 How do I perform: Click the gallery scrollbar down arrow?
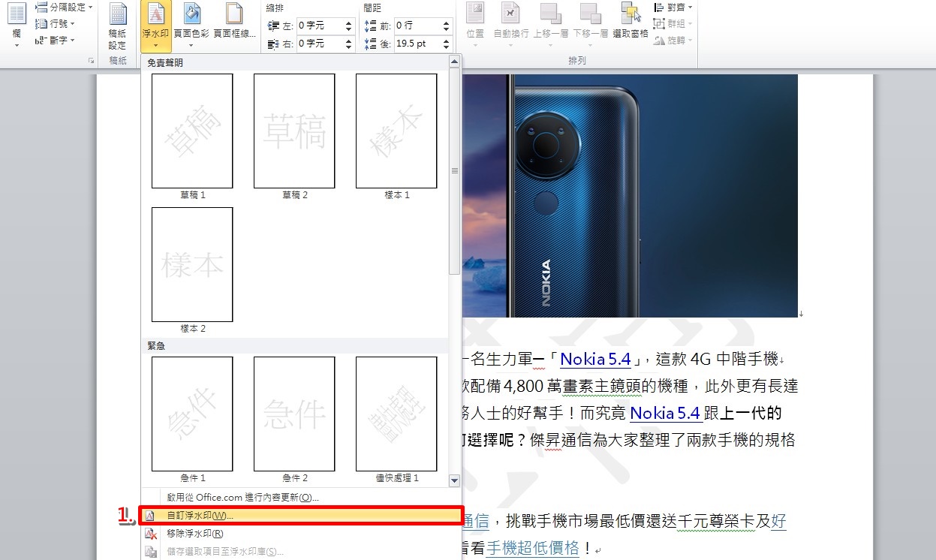tap(454, 480)
